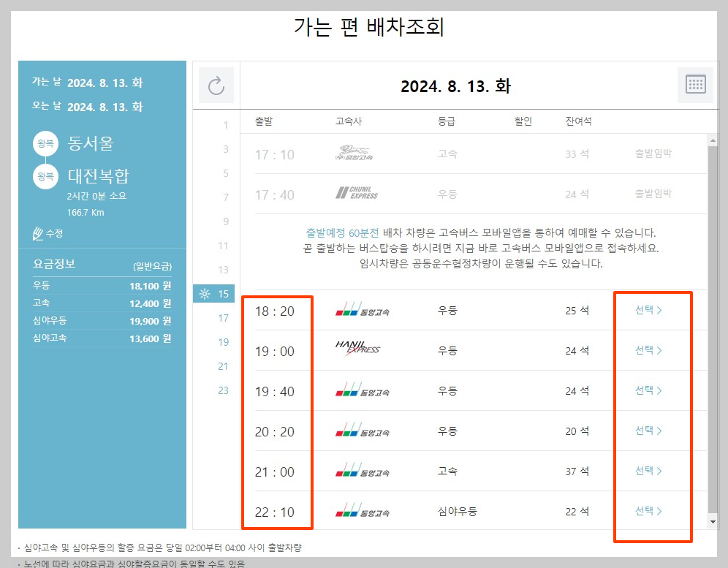The height and width of the screenshot is (568, 728).
Task: Click the 22 석 remaining seats cell
Action: (577, 511)
